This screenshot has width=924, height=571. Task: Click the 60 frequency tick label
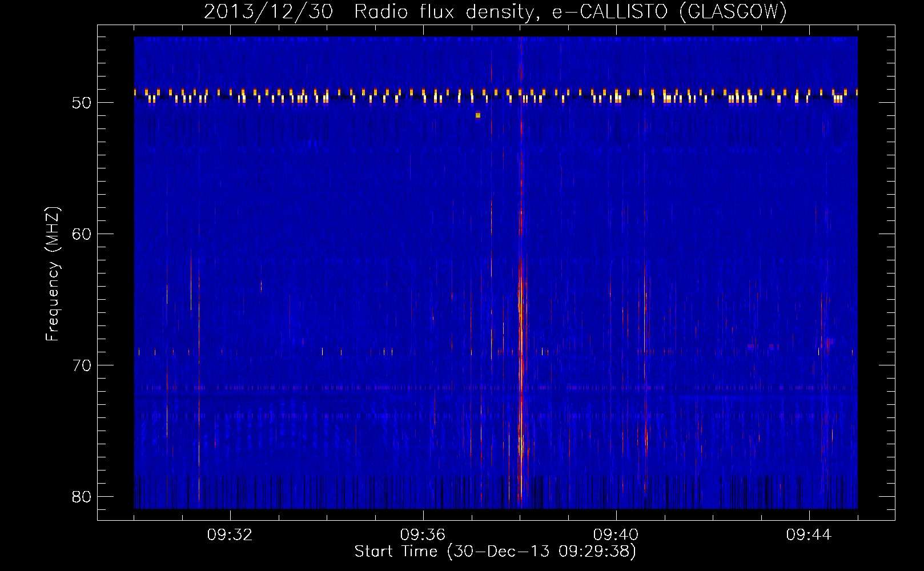(82, 234)
